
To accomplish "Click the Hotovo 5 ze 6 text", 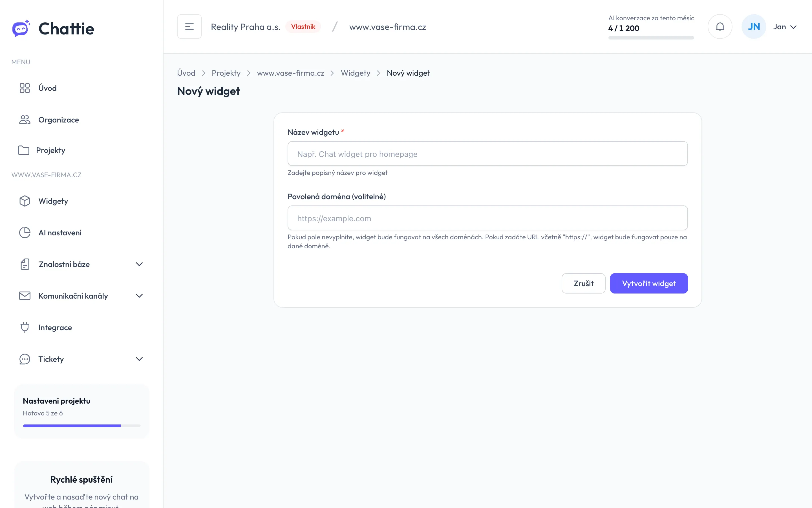I will pos(43,413).
